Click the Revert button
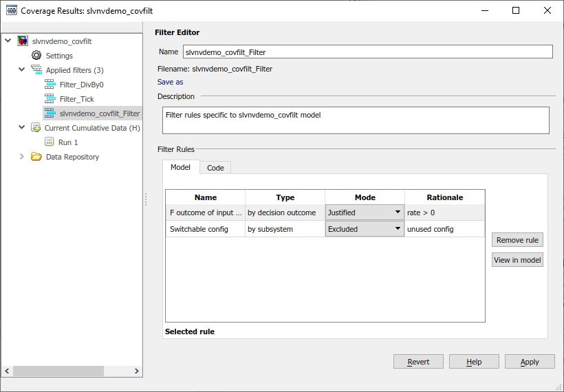Image resolution: width=564 pixels, height=392 pixels. click(x=418, y=362)
